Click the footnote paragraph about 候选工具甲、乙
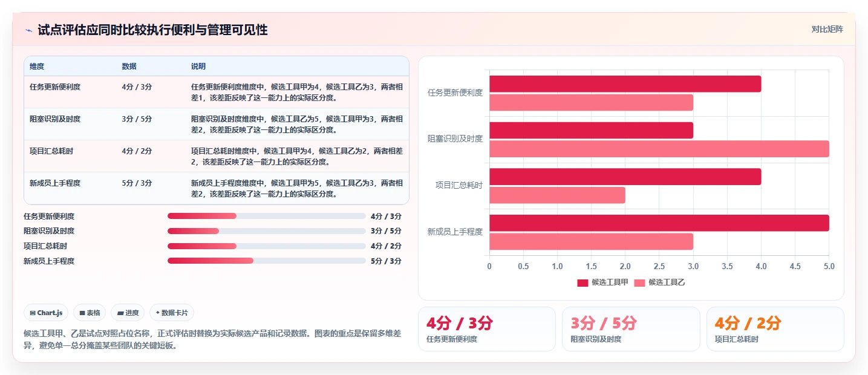The width and height of the screenshot is (868, 375). [x=212, y=339]
